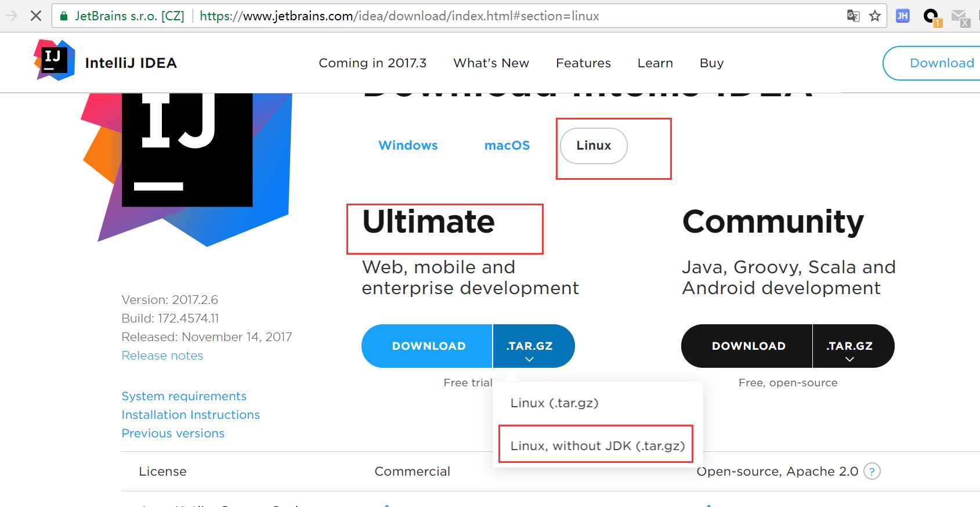Open System requirements link
Viewport: 980px width, 507px height.
184,396
